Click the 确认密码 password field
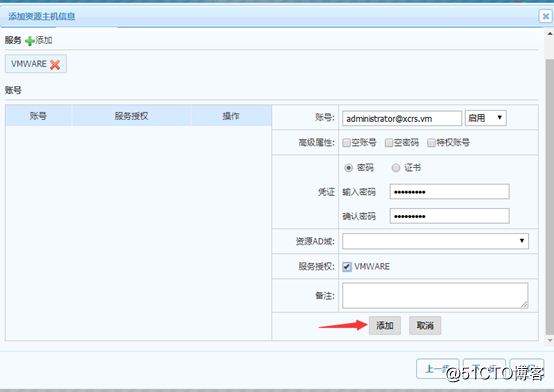554x392 pixels. tap(449, 216)
